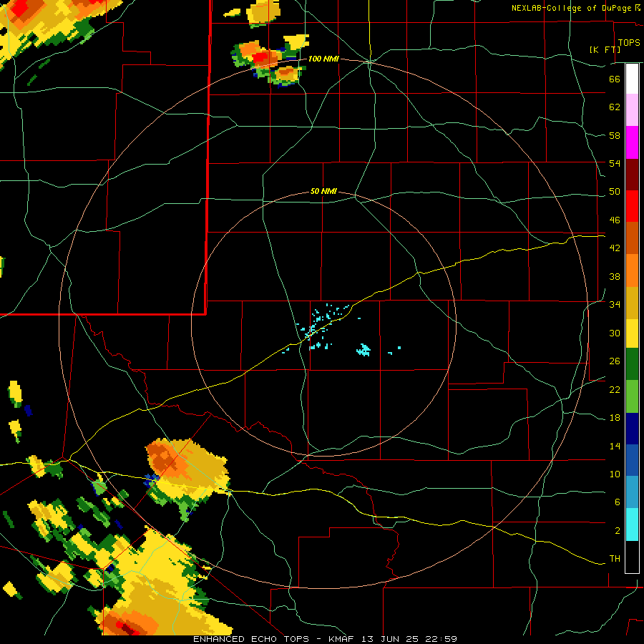Image resolution: width=644 pixels, height=644 pixels.
Task: Click the legend value '6'
Action: tap(617, 502)
